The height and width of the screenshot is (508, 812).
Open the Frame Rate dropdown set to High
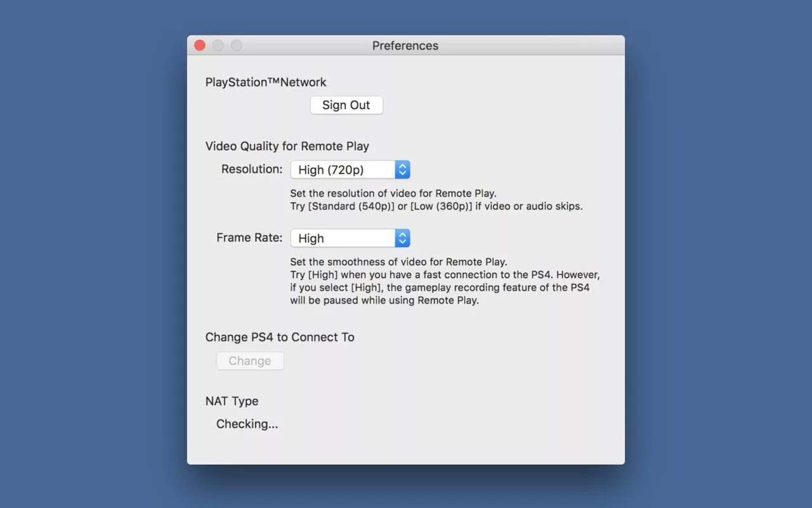[x=350, y=238]
